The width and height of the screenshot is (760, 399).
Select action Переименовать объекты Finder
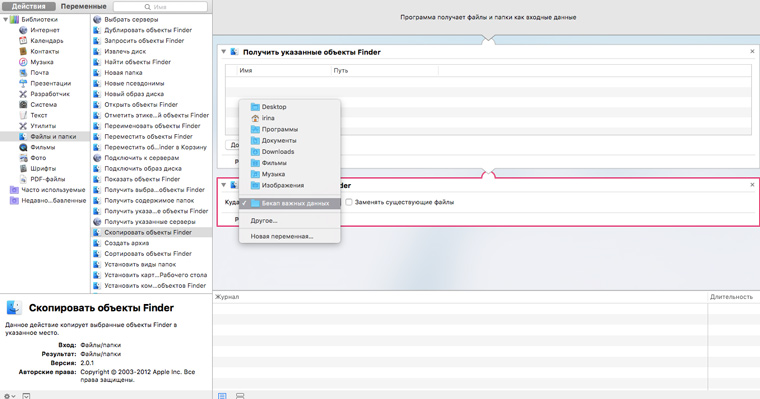(x=151, y=126)
